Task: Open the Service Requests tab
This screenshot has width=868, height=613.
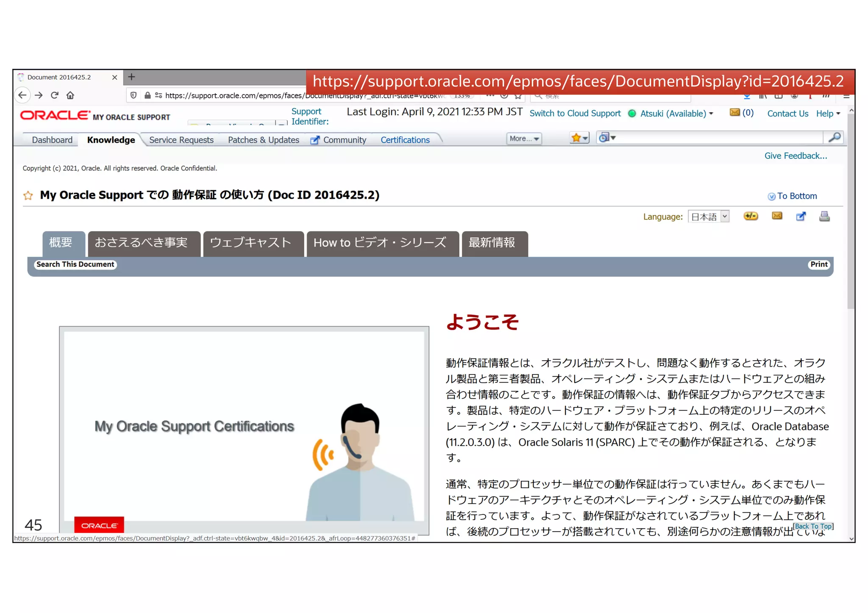Action: click(181, 140)
